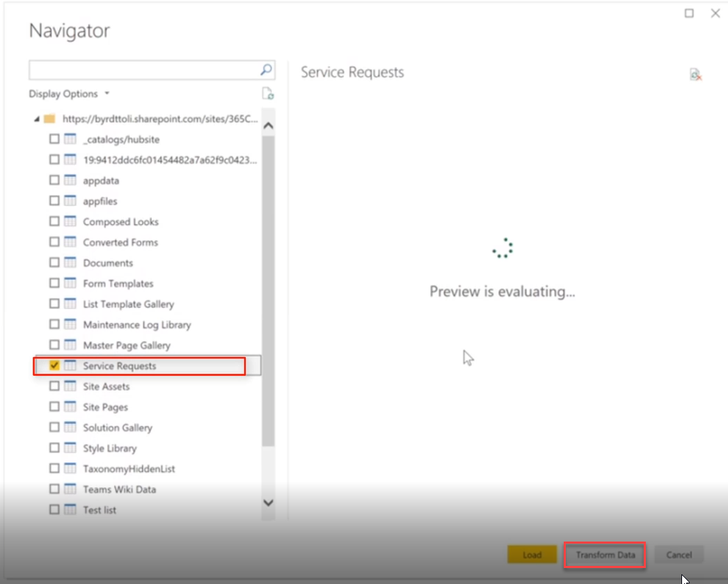Click table icon for Style Library
The height and width of the screenshot is (584, 728).
[70, 448]
